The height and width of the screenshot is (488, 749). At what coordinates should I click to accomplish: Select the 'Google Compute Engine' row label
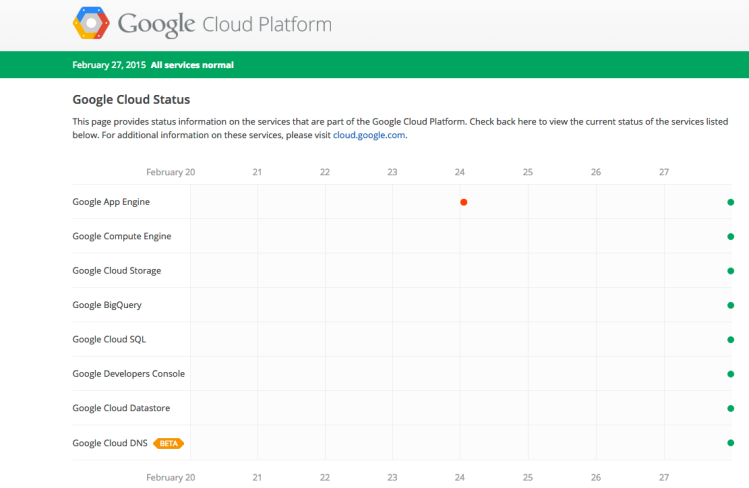click(122, 236)
